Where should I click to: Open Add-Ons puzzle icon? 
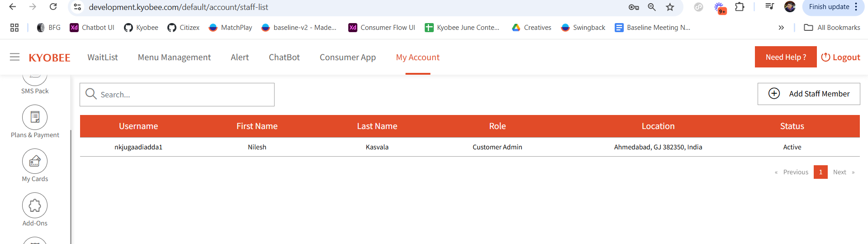point(35,206)
